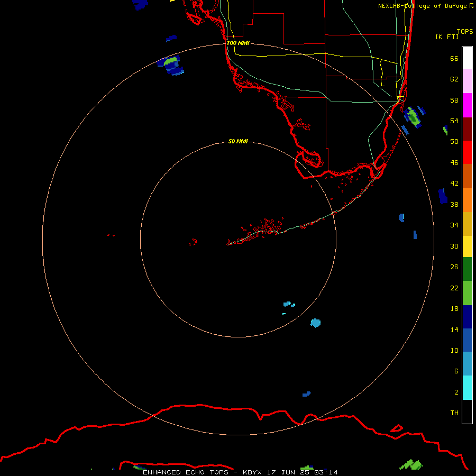476x476 pixels.
Task: Select the 50 scale value
Action: (x=454, y=142)
